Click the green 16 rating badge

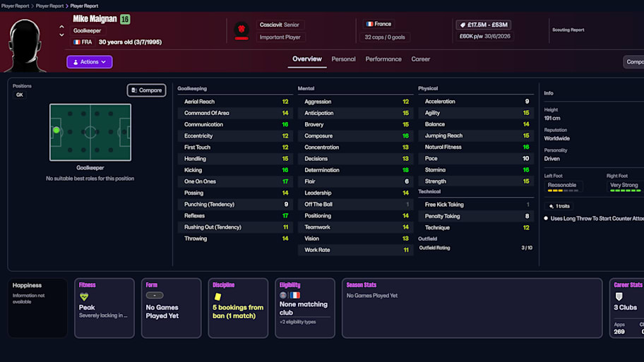[x=125, y=19]
